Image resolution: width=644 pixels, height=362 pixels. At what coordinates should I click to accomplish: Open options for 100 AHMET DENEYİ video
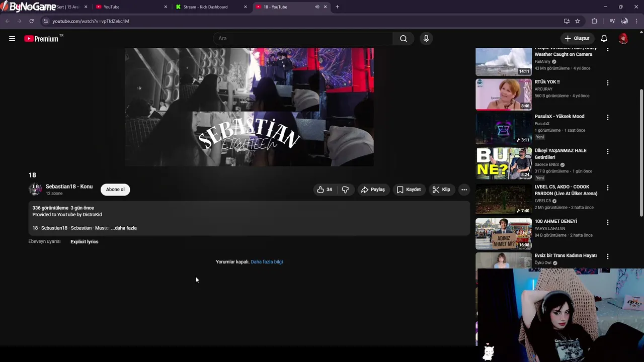coord(607,222)
